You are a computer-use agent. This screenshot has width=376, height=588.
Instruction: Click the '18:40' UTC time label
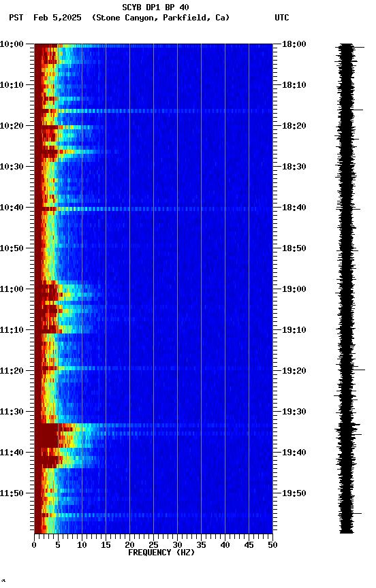(294, 208)
